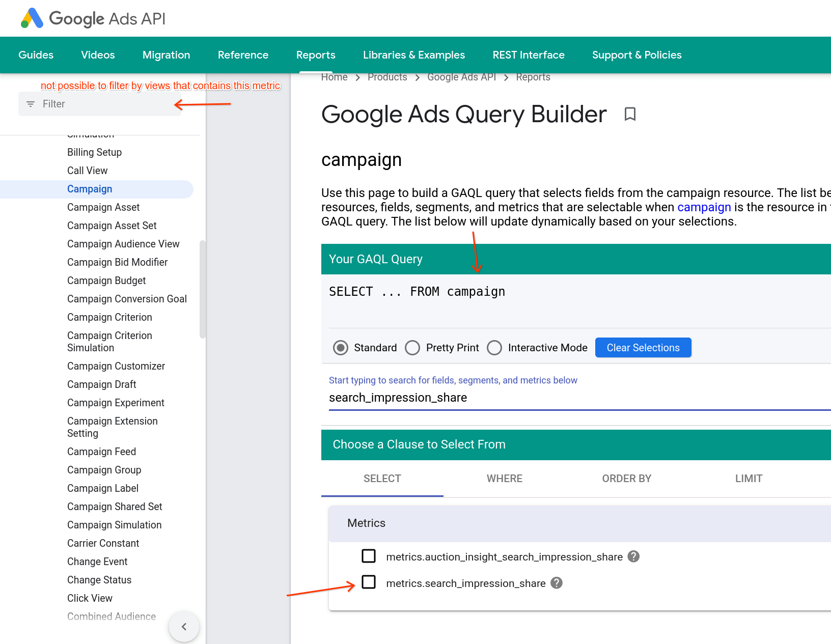Open the REST Interface menu item
The height and width of the screenshot is (644, 831).
tap(529, 55)
